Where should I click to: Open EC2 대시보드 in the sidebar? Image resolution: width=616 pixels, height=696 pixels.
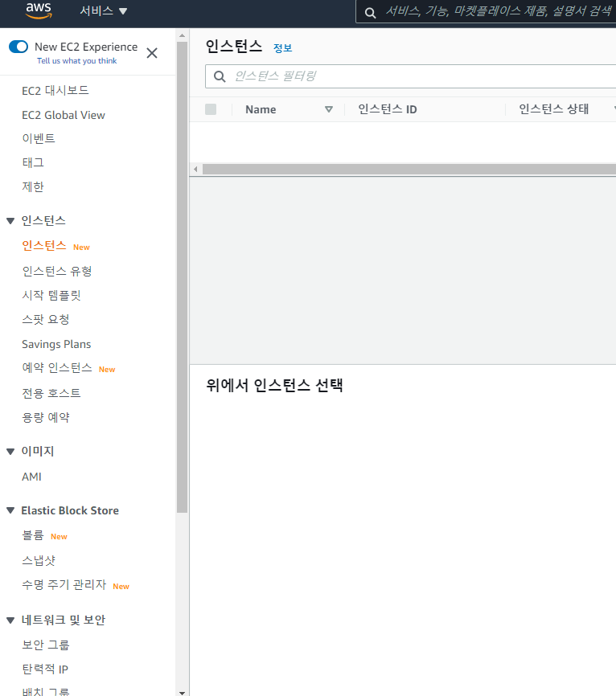coord(55,91)
